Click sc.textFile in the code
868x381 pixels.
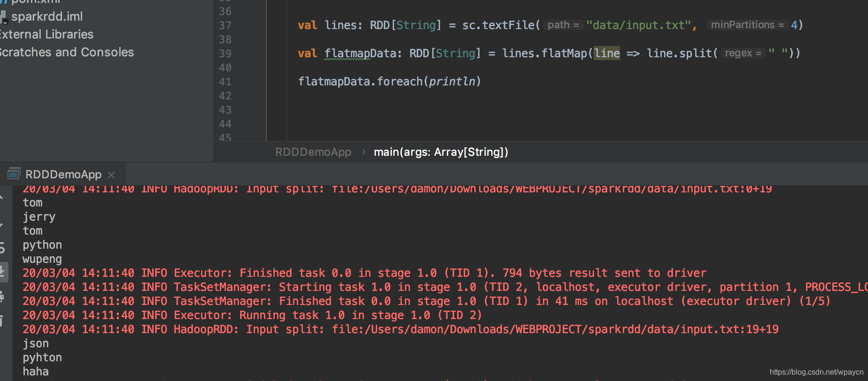coord(498,25)
